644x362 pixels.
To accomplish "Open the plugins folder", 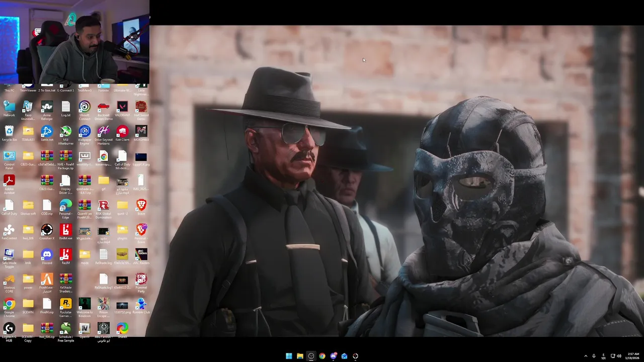I will 122,232.
